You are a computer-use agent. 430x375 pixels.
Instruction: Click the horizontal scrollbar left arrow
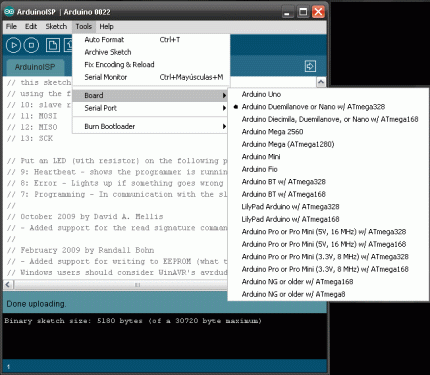point(8,285)
